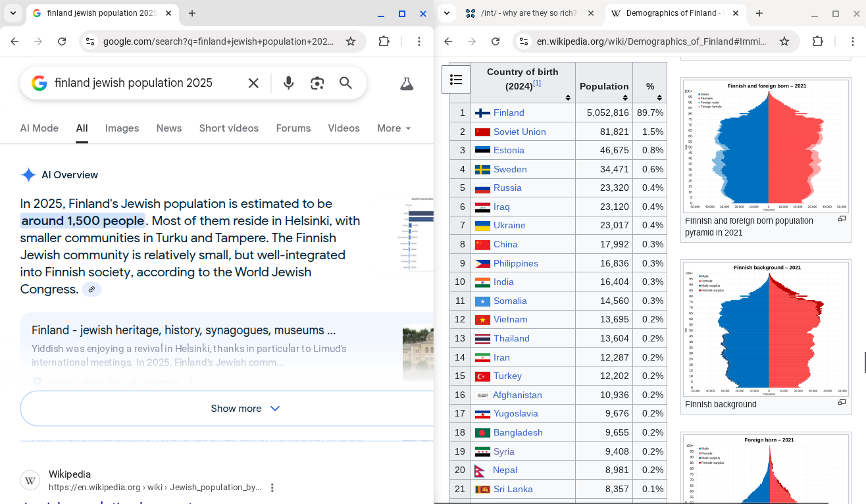Open AI Overview chart thumbnail

point(418,234)
